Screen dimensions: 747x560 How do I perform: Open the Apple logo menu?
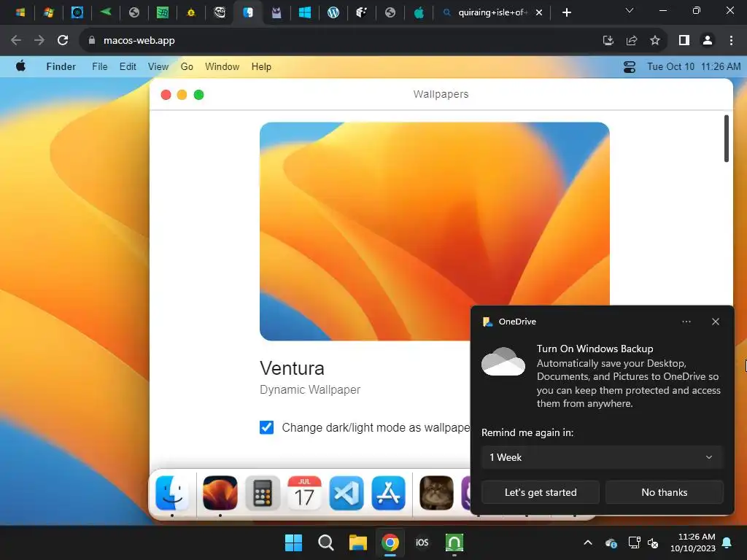click(20, 66)
